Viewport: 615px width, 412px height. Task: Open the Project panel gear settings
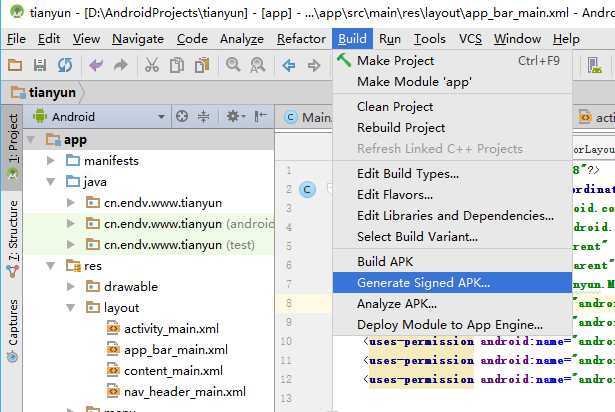[235, 117]
